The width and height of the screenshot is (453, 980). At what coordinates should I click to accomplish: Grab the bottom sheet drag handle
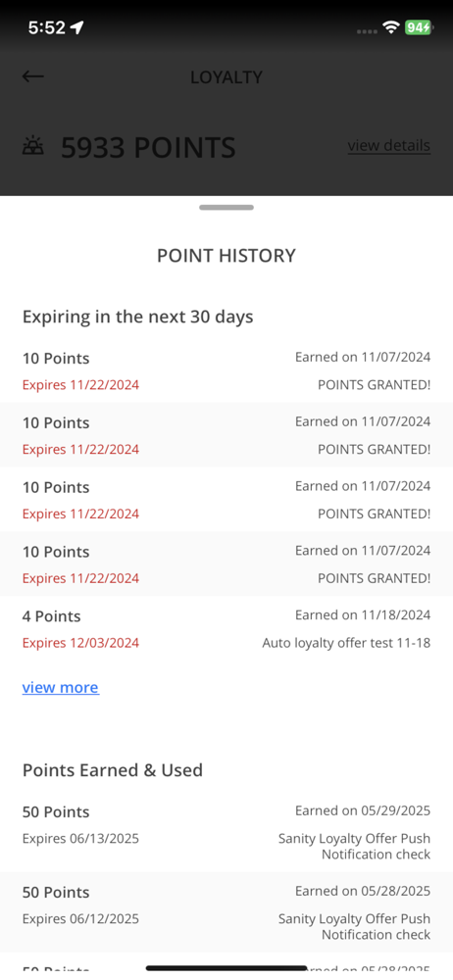(226, 208)
